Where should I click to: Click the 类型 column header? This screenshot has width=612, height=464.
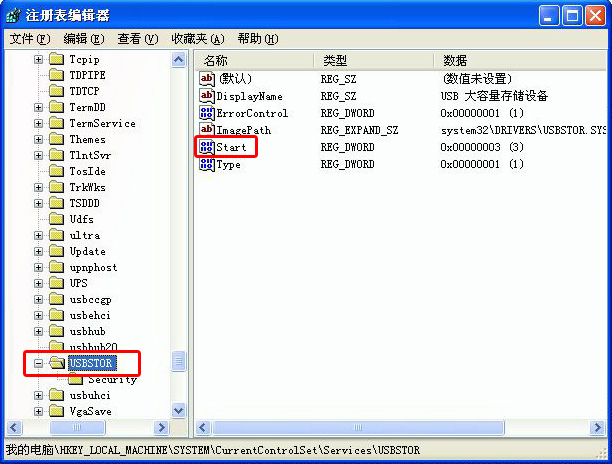372,60
